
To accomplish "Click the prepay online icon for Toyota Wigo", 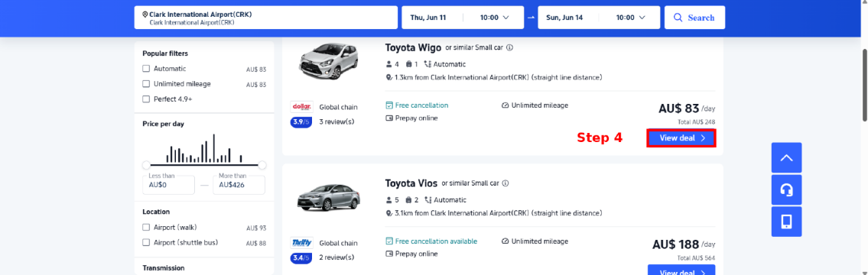I will click(x=389, y=118).
